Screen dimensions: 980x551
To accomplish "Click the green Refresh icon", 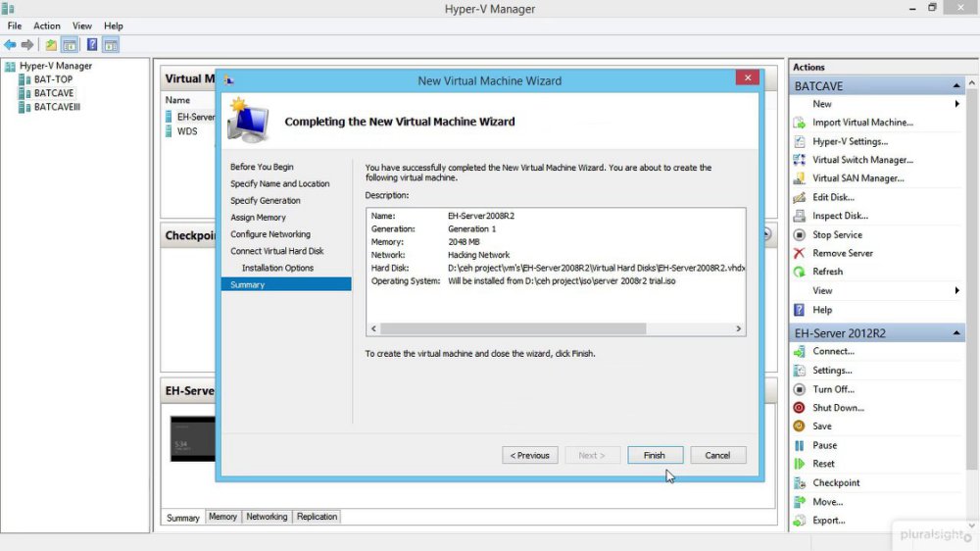I will coord(800,272).
